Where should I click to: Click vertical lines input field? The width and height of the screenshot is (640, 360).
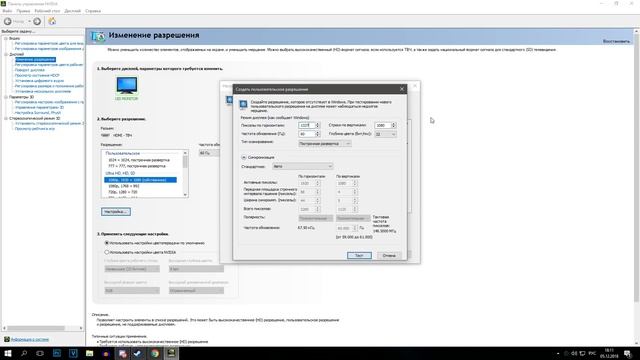[383, 125]
